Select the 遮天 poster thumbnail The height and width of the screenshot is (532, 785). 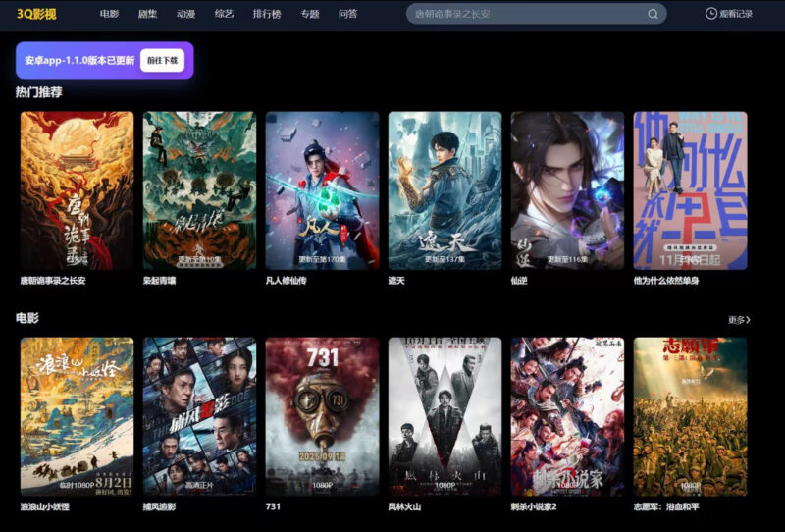[445, 189]
